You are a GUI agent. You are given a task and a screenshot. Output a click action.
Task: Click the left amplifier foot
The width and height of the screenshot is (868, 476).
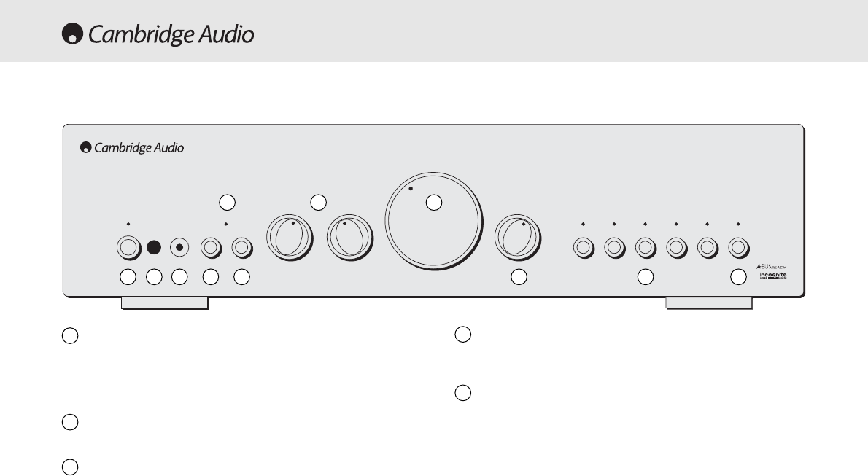tap(164, 303)
